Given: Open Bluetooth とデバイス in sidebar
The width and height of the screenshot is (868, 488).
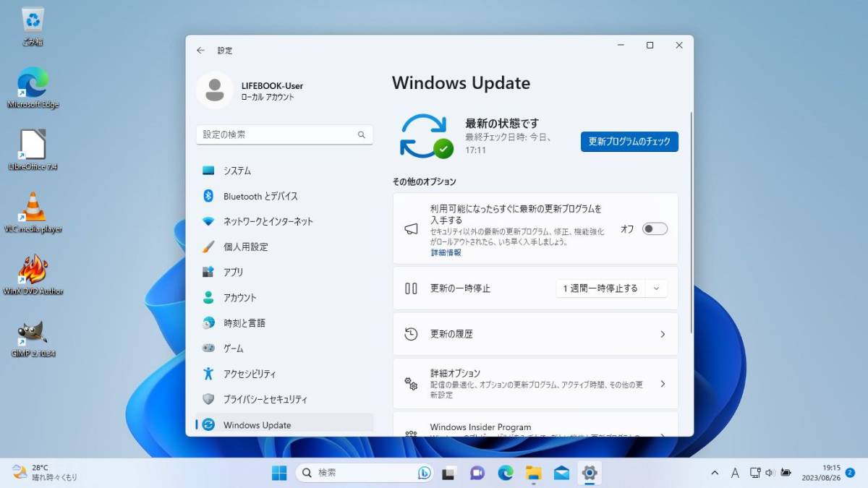Looking at the screenshot, I should point(284,196).
